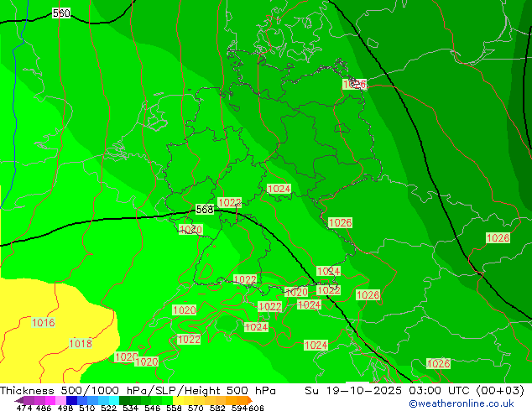Select the 1018 pressure label
This screenshot has width=532, height=411.
click(81, 344)
